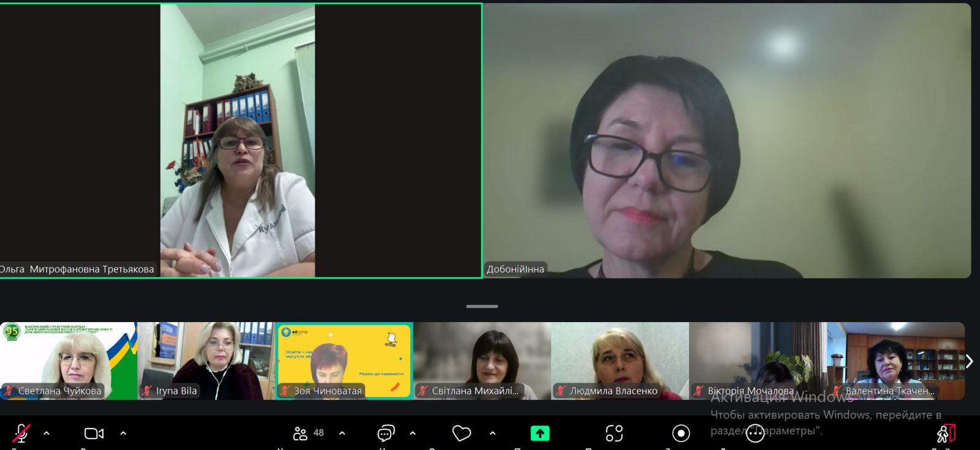This screenshot has width=980, height=450.
Task: Show next participants with right arrow
Action: pos(969,361)
